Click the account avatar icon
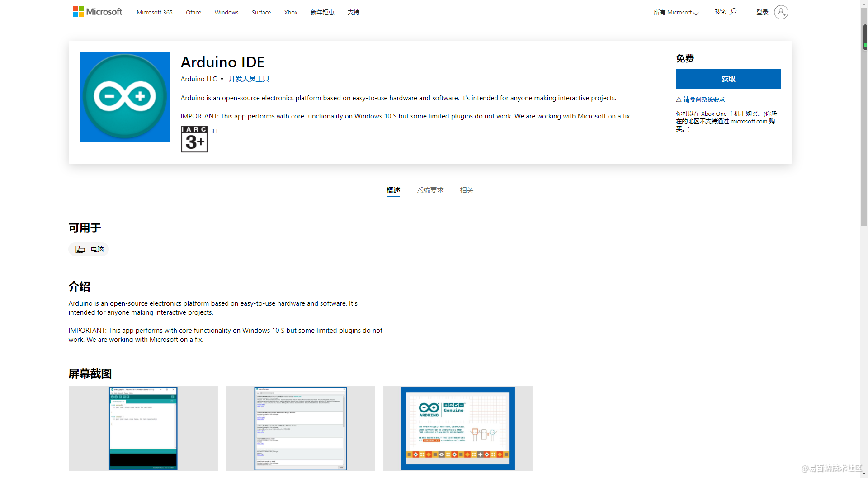 (x=781, y=12)
